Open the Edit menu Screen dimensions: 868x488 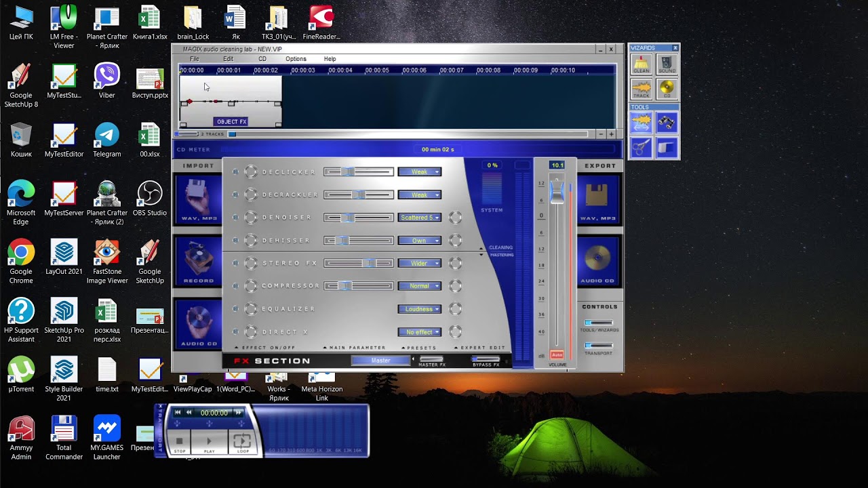point(229,59)
